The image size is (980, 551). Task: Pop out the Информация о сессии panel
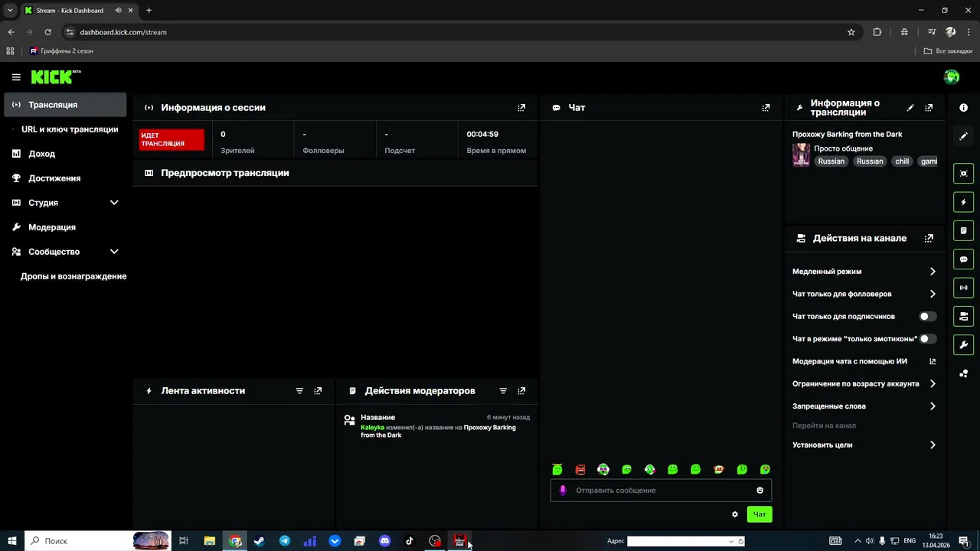click(521, 108)
